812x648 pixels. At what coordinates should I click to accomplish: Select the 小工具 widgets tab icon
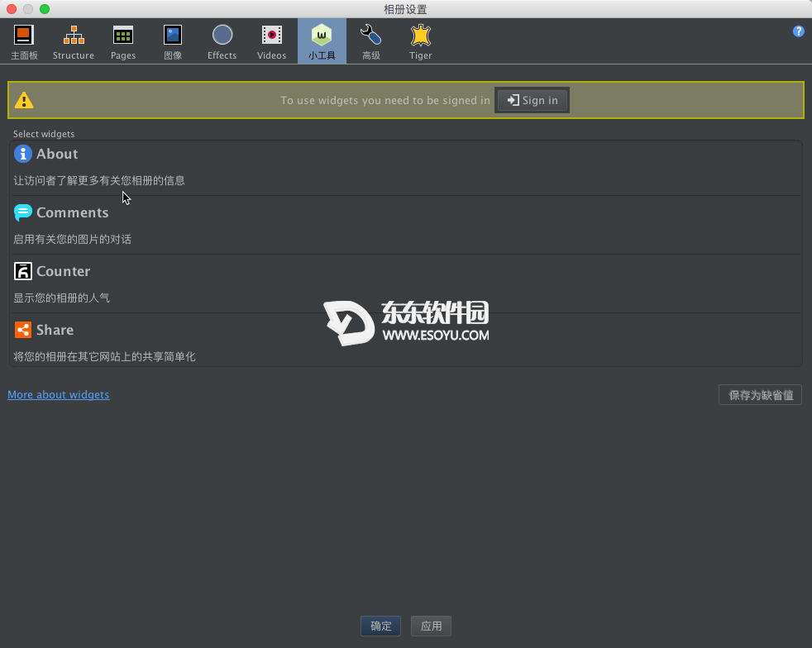tap(322, 36)
